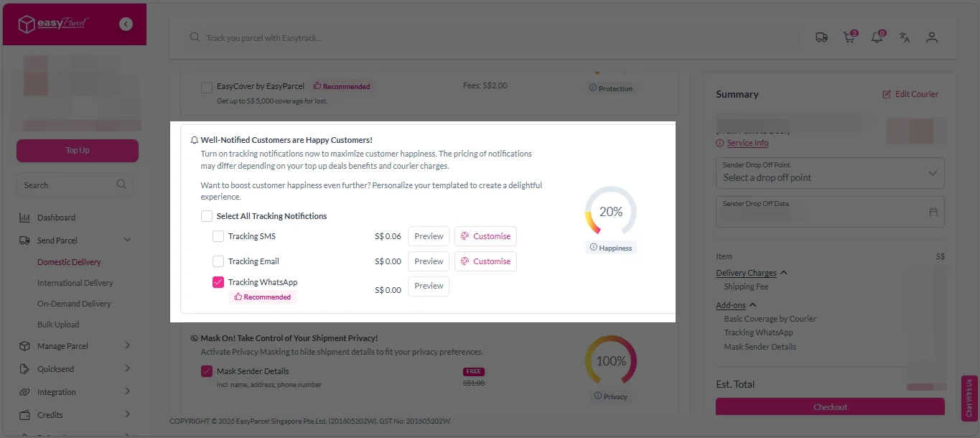
Task: Click the Manage Parcel box icon
Action: pos(24,346)
